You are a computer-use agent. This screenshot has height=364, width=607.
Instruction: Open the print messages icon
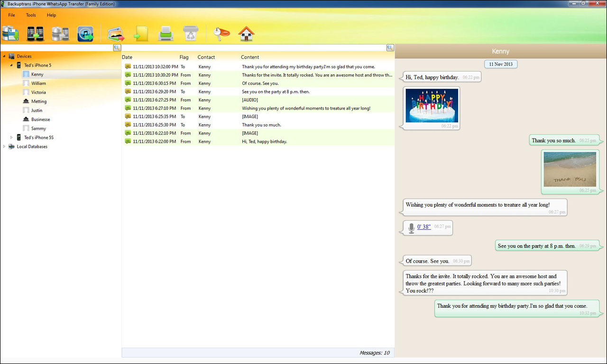[166, 33]
